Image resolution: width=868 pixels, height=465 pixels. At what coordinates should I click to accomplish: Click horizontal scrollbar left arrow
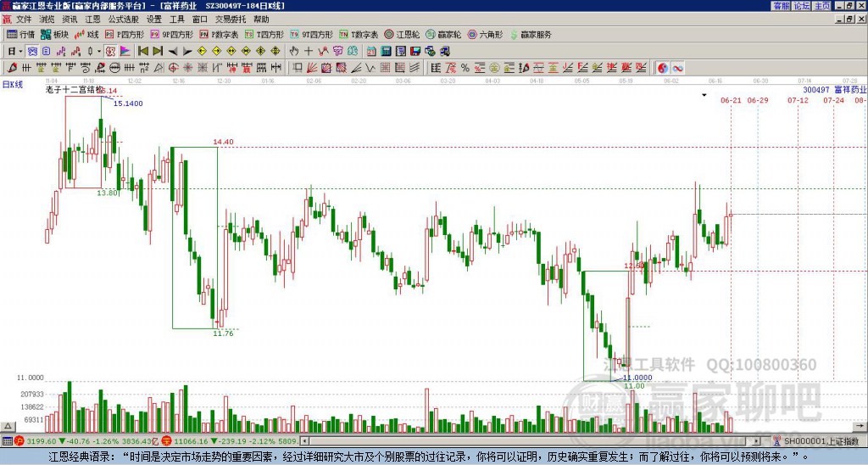304,441
